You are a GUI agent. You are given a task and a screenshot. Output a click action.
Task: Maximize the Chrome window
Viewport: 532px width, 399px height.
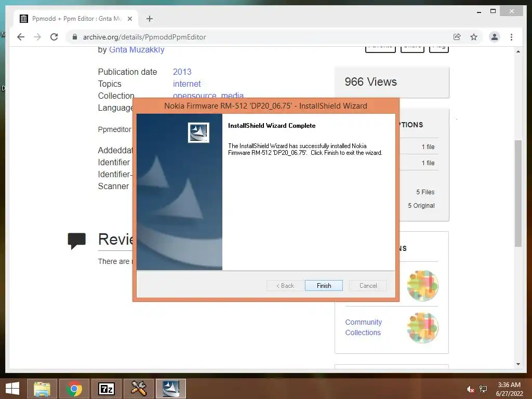coord(493,11)
